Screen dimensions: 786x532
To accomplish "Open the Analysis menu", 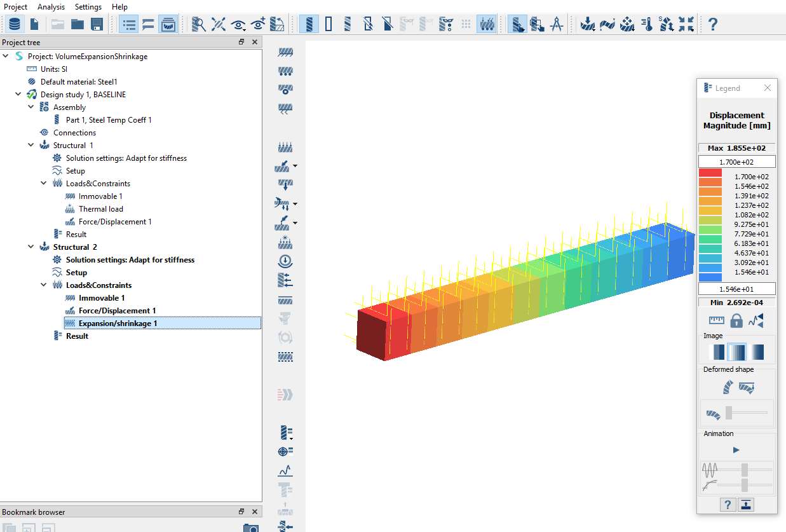I will pyautogui.click(x=51, y=7).
